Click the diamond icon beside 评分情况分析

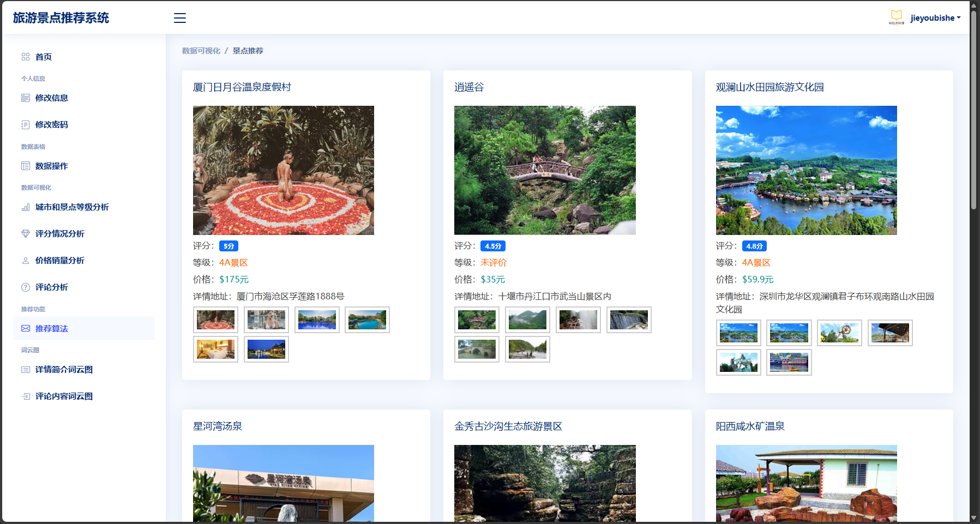coord(26,234)
